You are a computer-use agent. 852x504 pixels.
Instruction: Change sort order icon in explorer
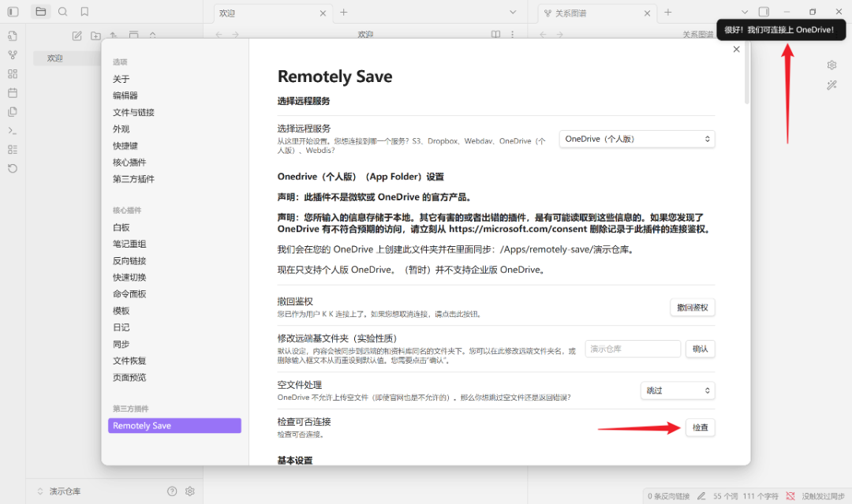point(114,35)
